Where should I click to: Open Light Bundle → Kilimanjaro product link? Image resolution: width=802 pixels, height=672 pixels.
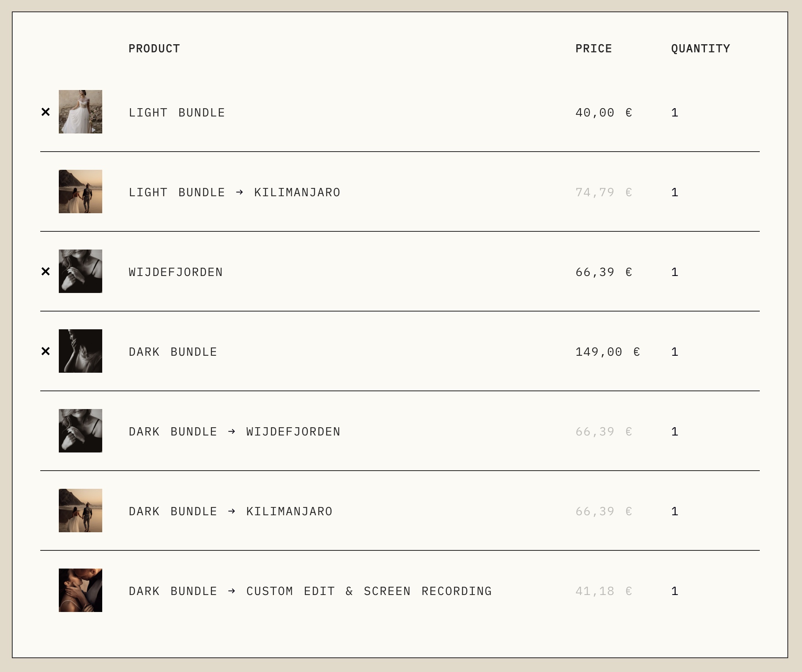[x=234, y=193]
